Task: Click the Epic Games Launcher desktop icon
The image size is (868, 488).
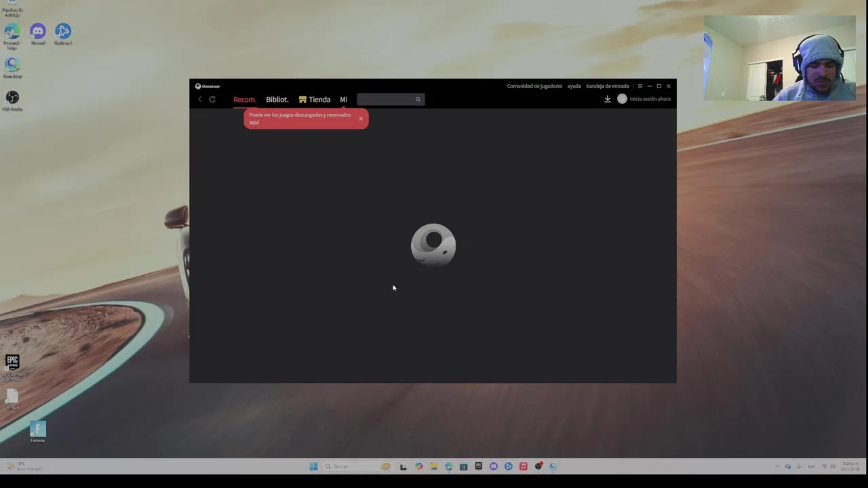Action: pyautogui.click(x=12, y=367)
